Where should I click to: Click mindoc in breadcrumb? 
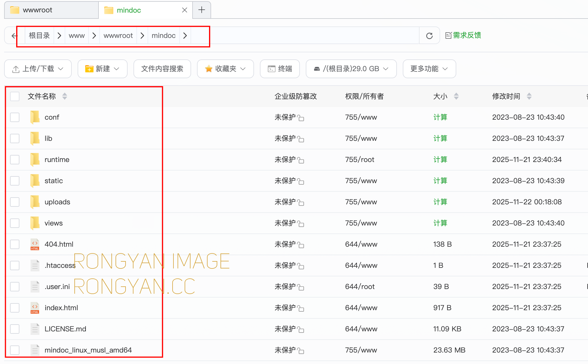pos(163,36)
